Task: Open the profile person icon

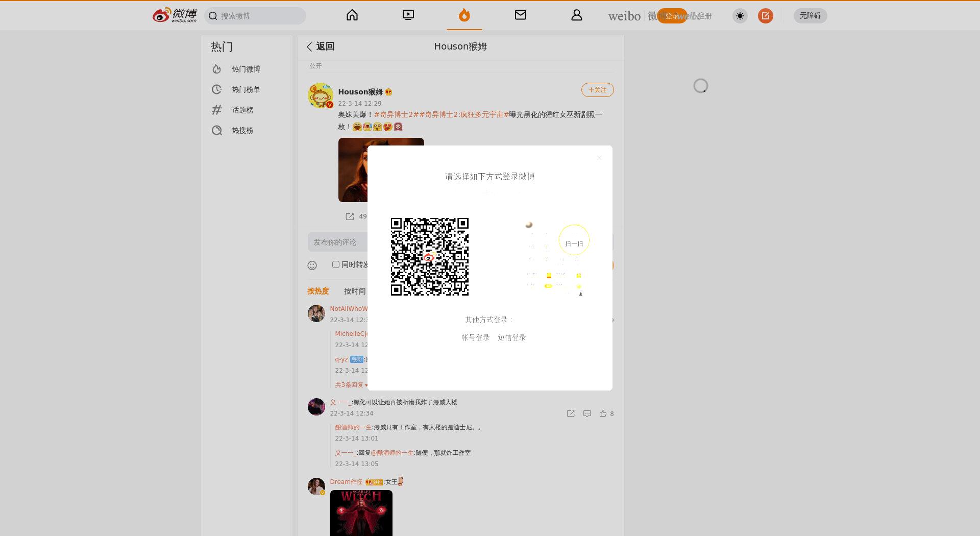Action: click(577, 15)
